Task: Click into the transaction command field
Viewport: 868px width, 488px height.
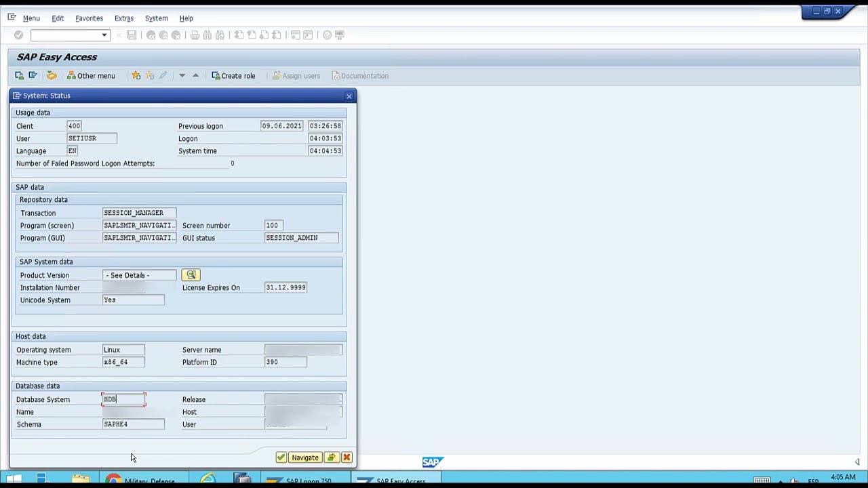Action: [x=65, y=35]
